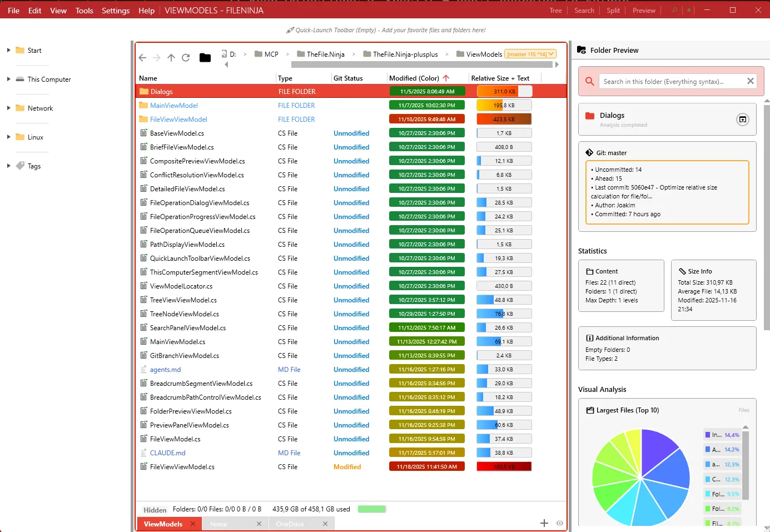Click the window icon on Dialogs preview card
The width and height of the screenshot is (770, 532).
[743, 120]
